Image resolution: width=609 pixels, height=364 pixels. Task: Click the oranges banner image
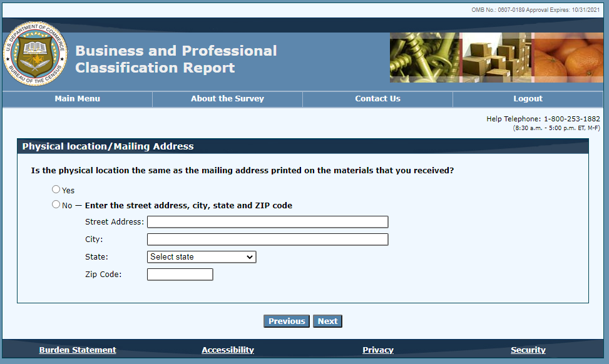point(567,58)
